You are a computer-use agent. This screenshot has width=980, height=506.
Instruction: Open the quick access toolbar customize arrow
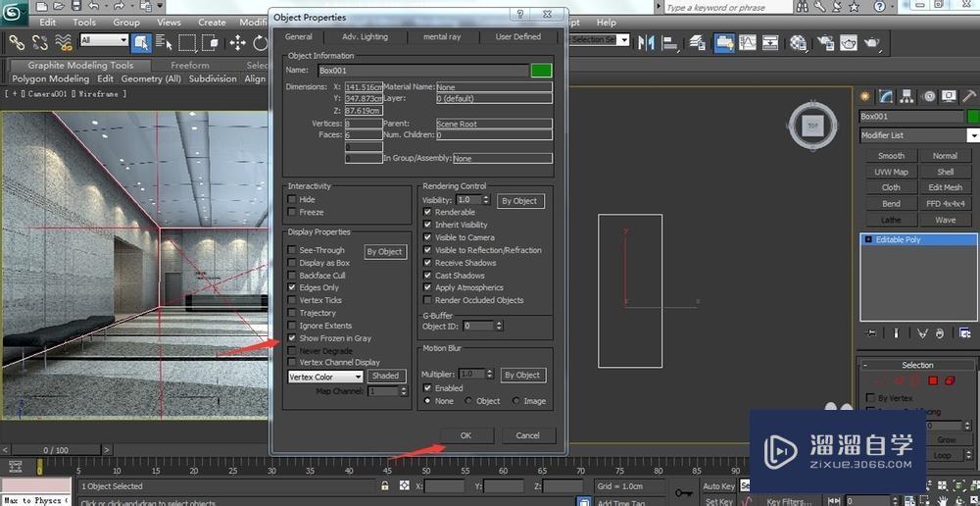[160, 6]
